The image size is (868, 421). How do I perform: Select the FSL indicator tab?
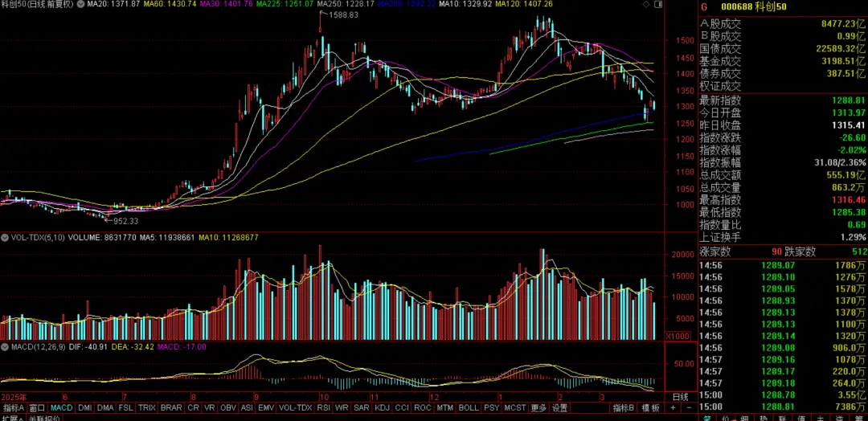126,407
